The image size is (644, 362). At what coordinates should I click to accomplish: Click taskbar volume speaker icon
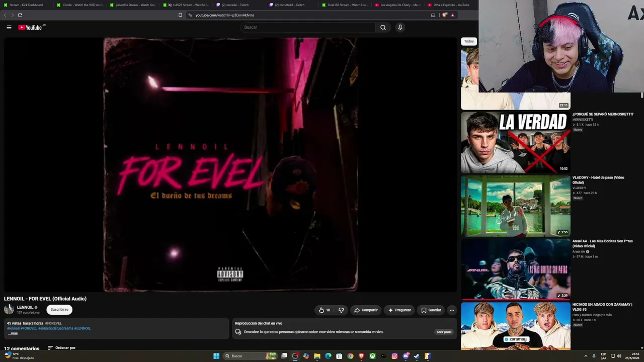(x=619, y=356)
